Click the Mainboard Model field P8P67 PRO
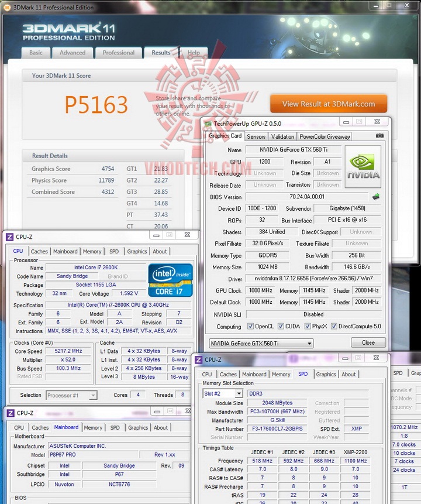Screen dimensions: 421x504 (93, 454)
